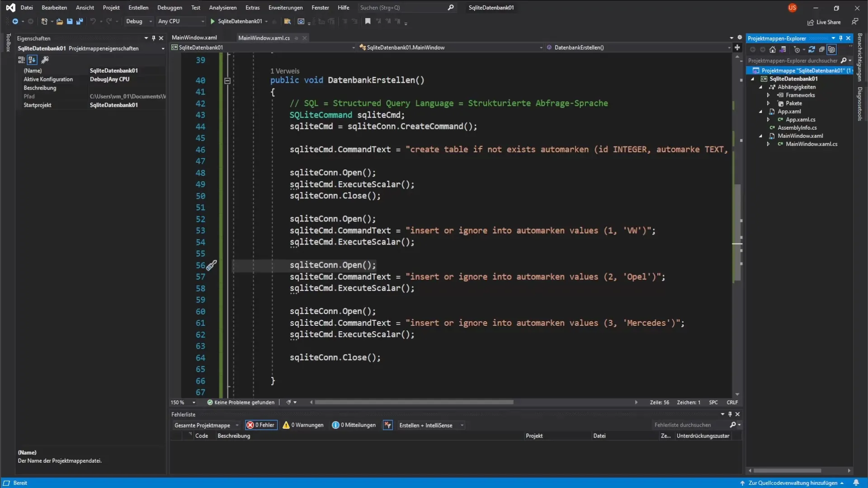The height and width of the screenshot is (488, 868).
Task: Click the notifications bell in status bar
Action: 856,483
